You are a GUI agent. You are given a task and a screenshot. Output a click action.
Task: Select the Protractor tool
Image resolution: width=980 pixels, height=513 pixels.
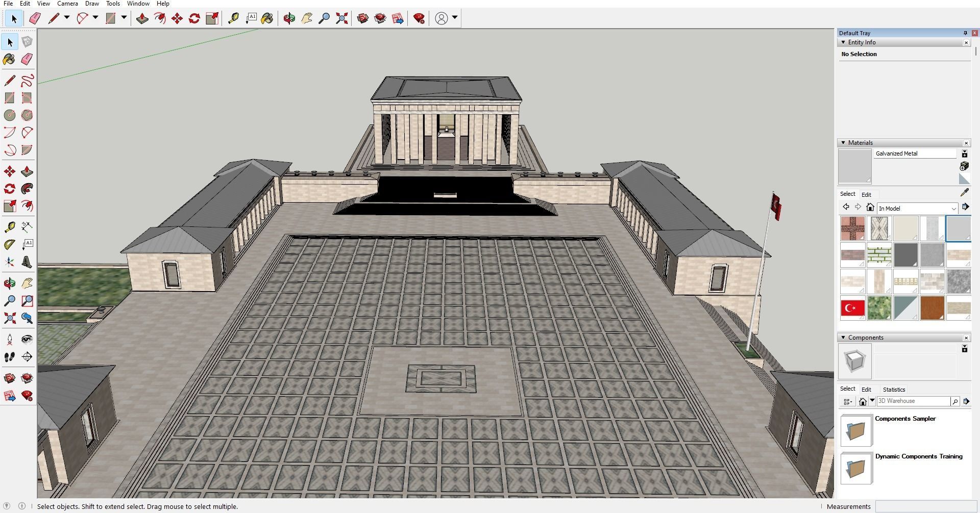(x=10, y=245)
